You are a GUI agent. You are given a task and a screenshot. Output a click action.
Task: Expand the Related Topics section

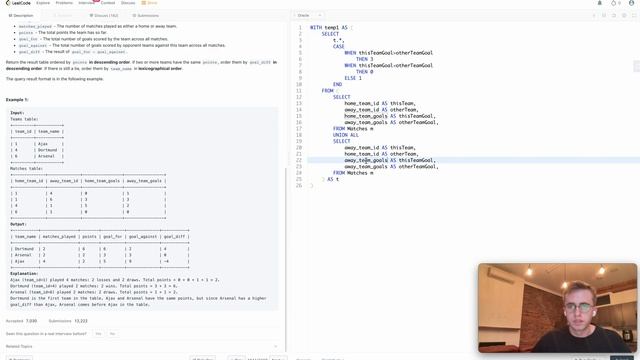(x=142, y=346)
